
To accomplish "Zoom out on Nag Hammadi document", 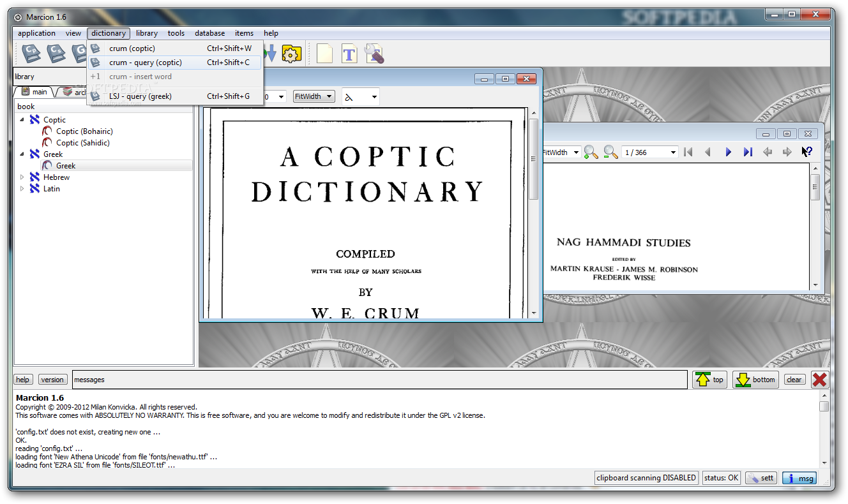I will click(x=611, y=152).
